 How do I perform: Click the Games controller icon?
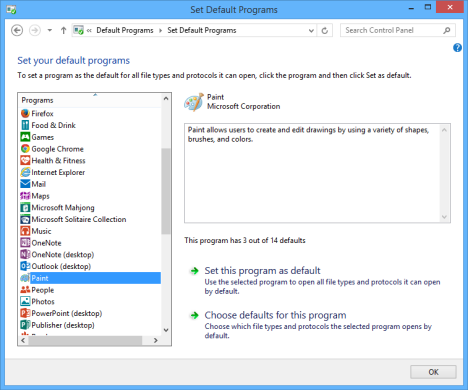25,137
